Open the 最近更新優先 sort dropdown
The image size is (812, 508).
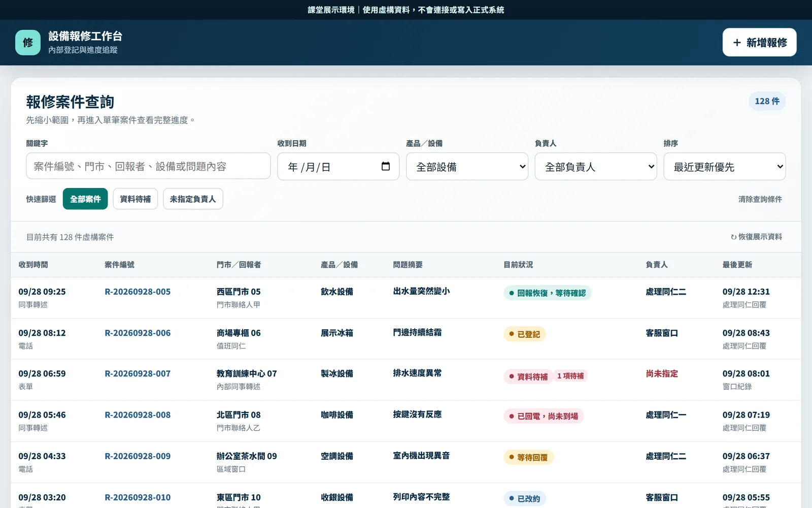725,167
